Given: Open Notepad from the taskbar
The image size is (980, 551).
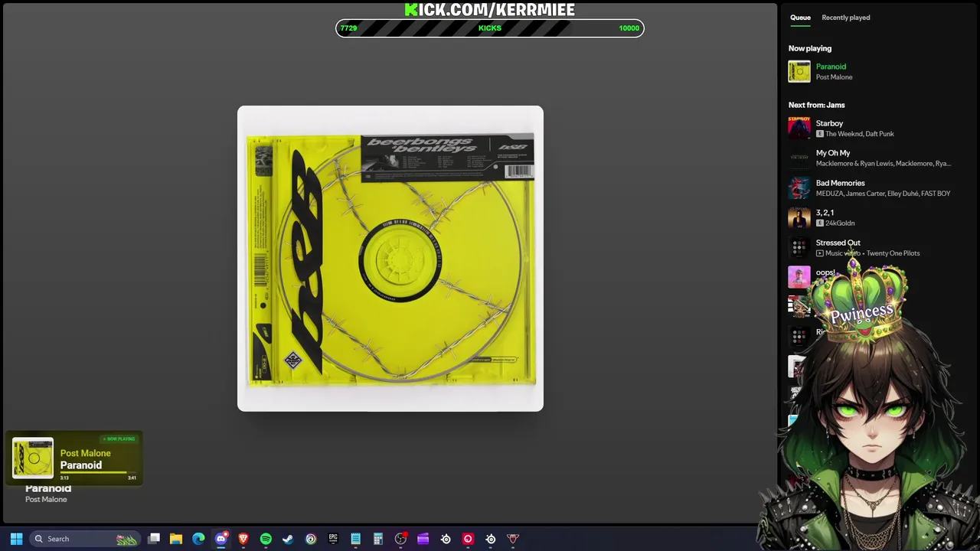Looking at the screenshot, I should [x=355, y=539].
